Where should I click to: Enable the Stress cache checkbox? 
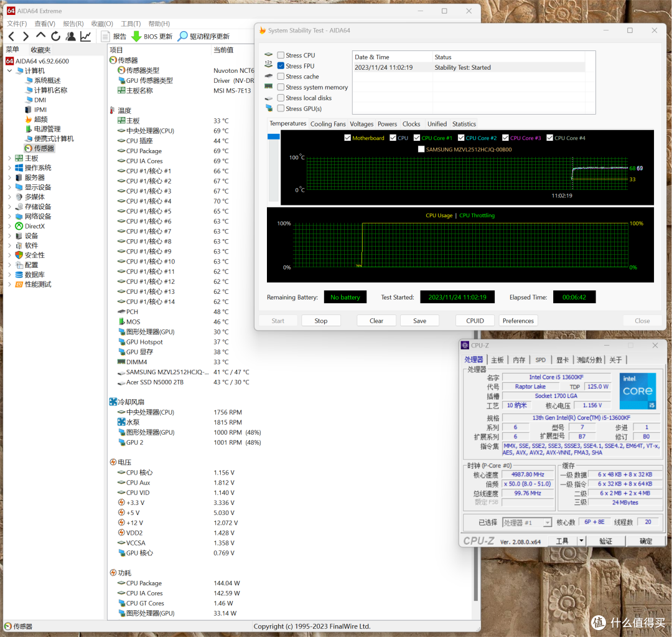(x=281, y=77)
